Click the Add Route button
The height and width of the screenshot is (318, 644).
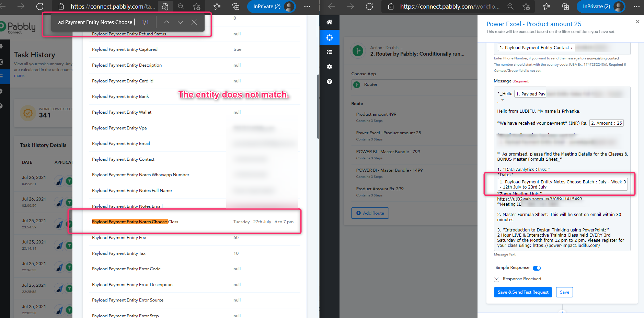(x=370, y=213)
